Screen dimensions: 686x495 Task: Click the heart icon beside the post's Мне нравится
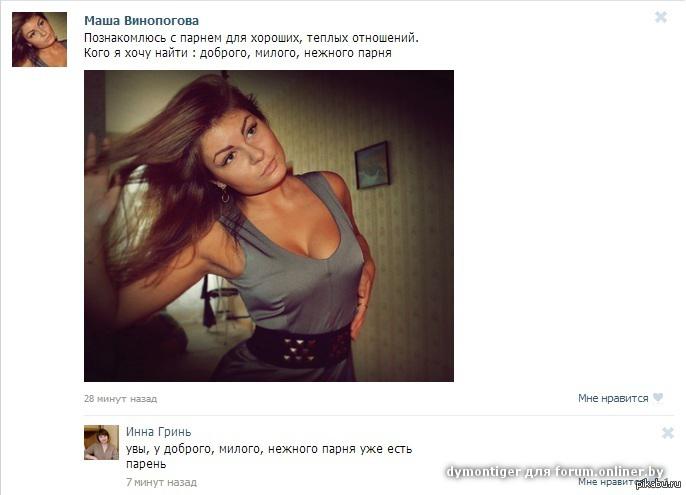pos(658,397)
